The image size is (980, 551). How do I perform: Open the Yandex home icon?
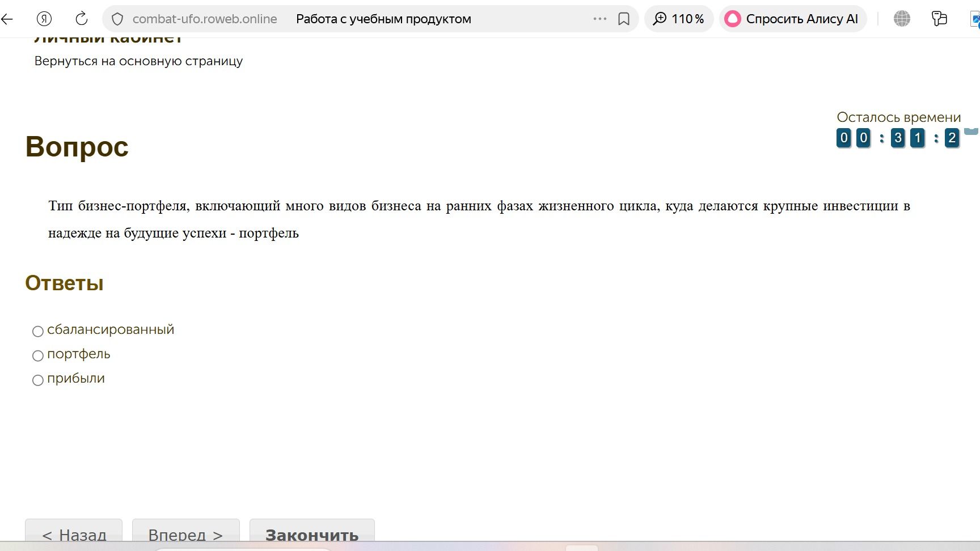click(44, 19)
